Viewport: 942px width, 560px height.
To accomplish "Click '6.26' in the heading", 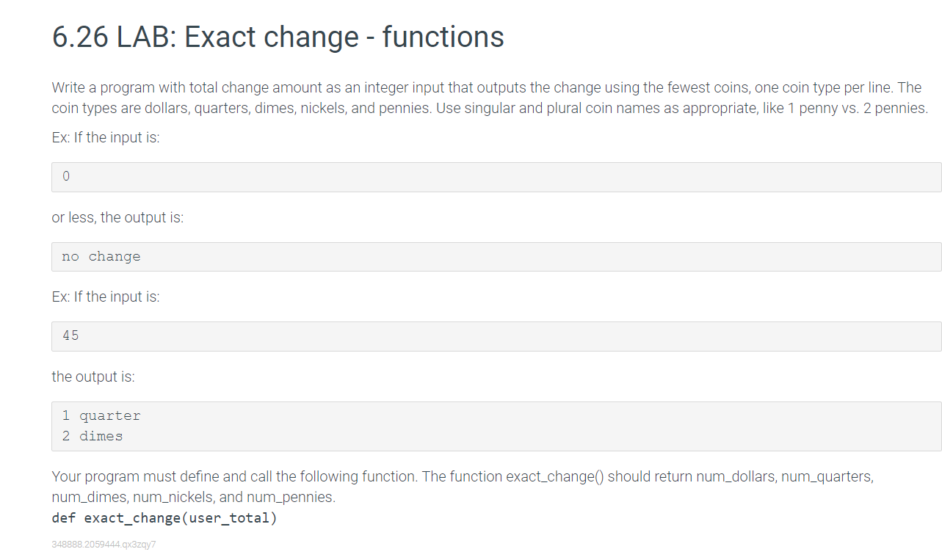I will 81,37.
